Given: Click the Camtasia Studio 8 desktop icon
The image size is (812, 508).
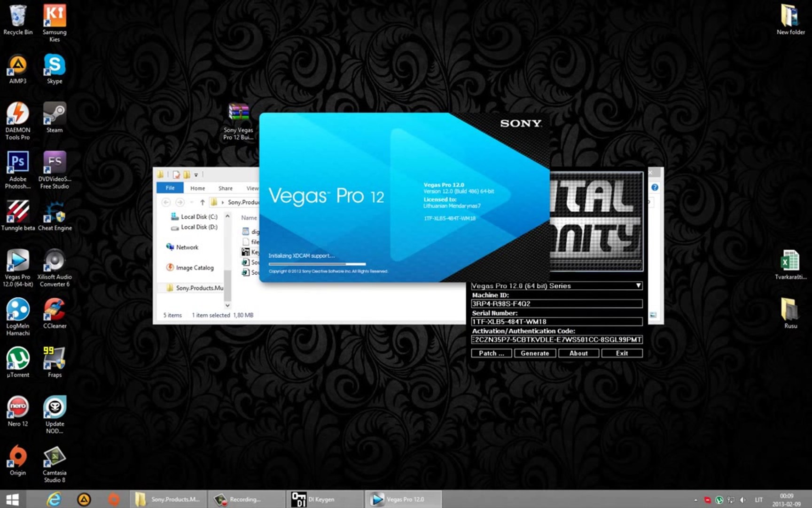Looking at the screenshot, I should (55, 463).
